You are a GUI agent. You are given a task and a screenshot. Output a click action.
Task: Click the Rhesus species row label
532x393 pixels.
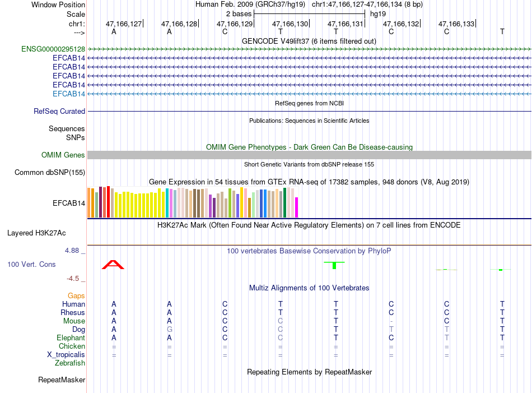pyautogui.click(x=73, y=312)
